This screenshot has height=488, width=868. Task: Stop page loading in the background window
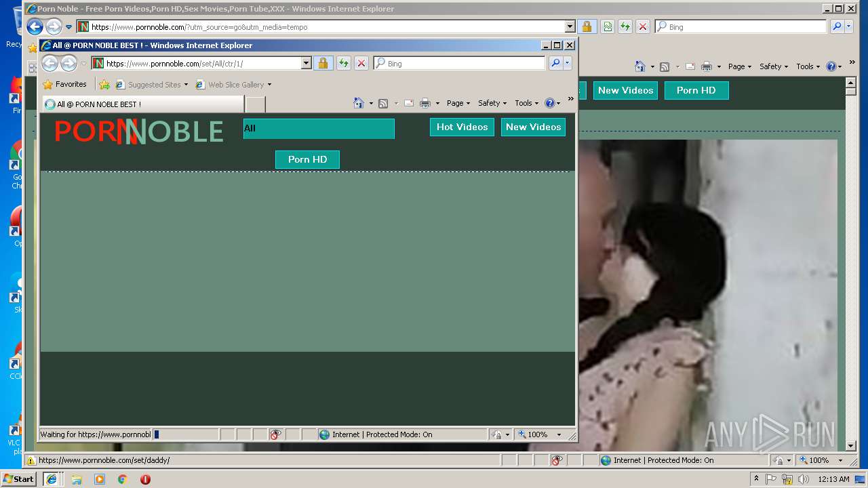click(643, 27)
